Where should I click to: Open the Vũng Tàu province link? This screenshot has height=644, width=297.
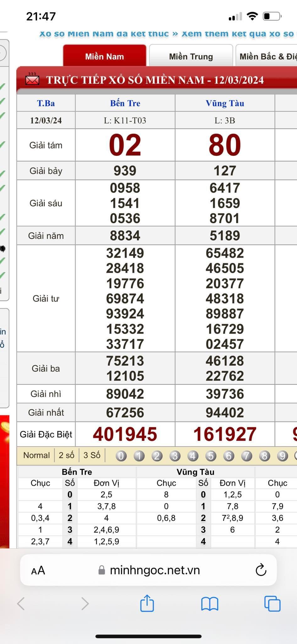pyautogui.click(x=225, y=103)
